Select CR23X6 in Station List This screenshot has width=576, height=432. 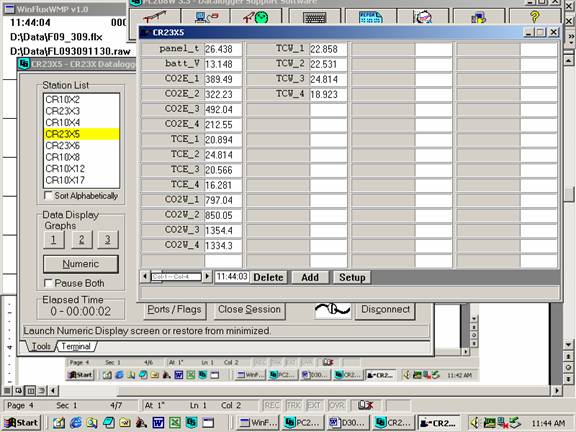82,145
